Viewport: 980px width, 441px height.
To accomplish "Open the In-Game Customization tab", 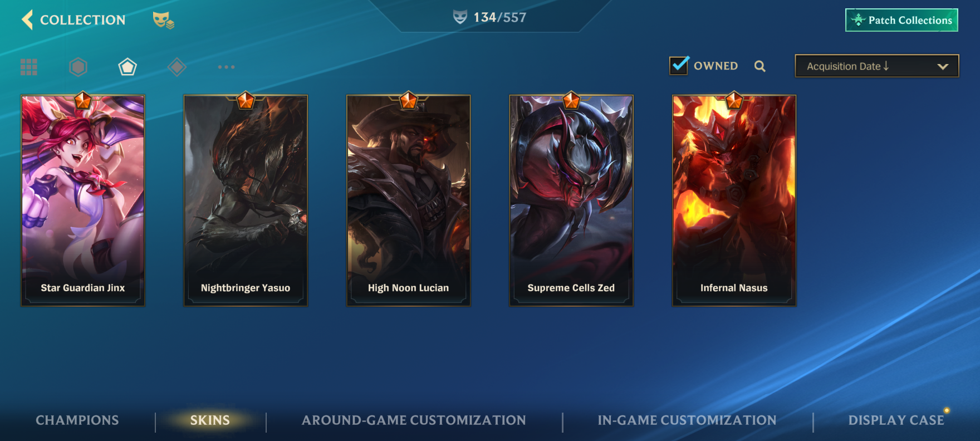I will coord(687,420).
